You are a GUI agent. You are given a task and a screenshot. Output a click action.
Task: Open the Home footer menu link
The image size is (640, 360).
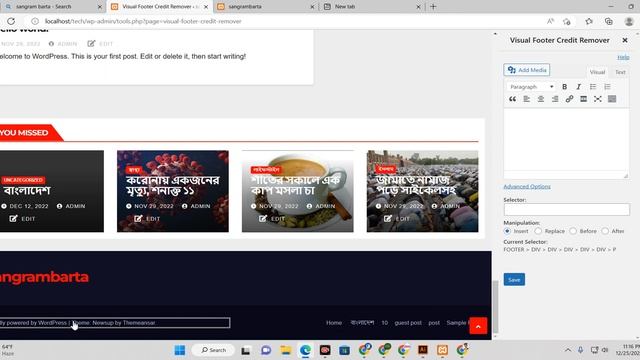(334, 322)
